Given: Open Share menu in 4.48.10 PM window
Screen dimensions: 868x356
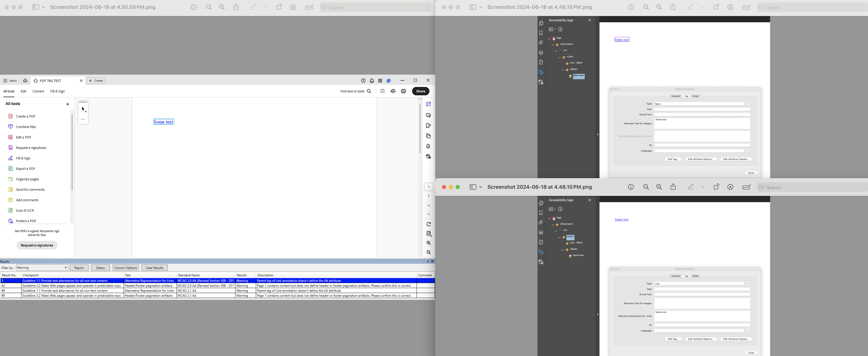Looking at the screenshot, I should click(673, 187).
